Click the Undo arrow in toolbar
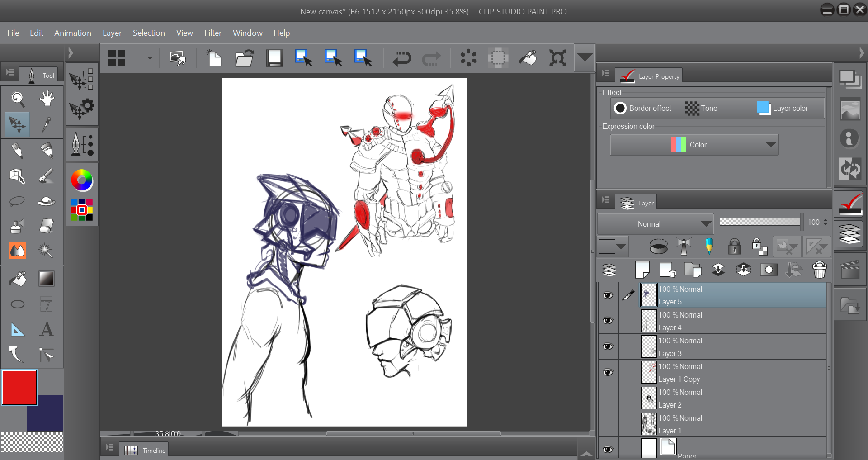Image resolution: width=868 pixels, height=460 pixels. click(401, 58)
